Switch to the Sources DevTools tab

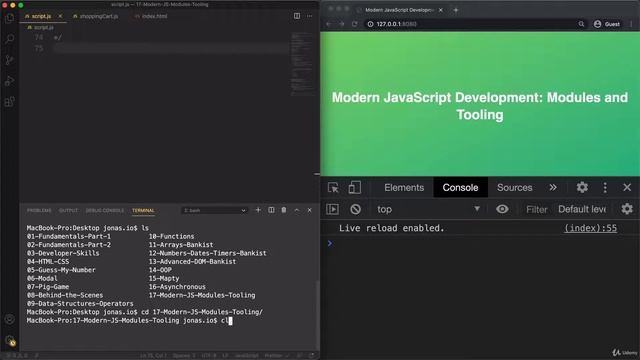pos(514,187)
